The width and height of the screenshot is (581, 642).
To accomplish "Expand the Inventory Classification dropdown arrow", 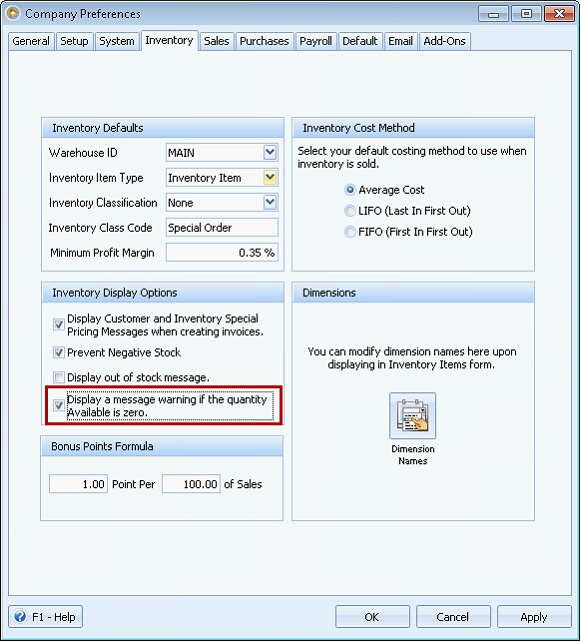I will [x=270, y=202].
